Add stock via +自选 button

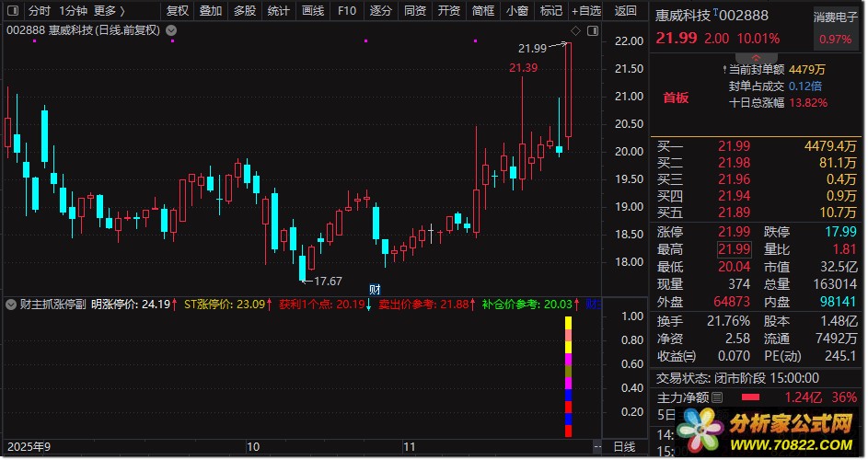[586, 10]
